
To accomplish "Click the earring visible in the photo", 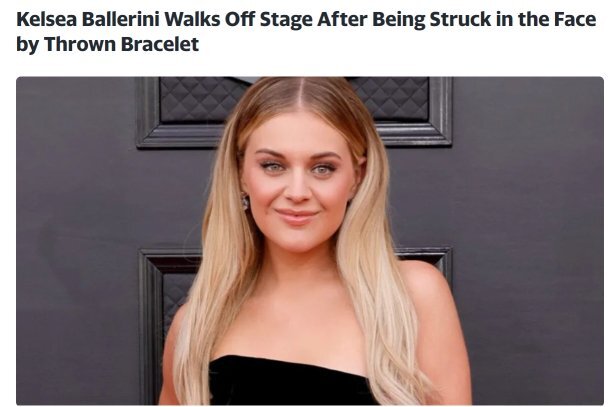I will 245,201.
